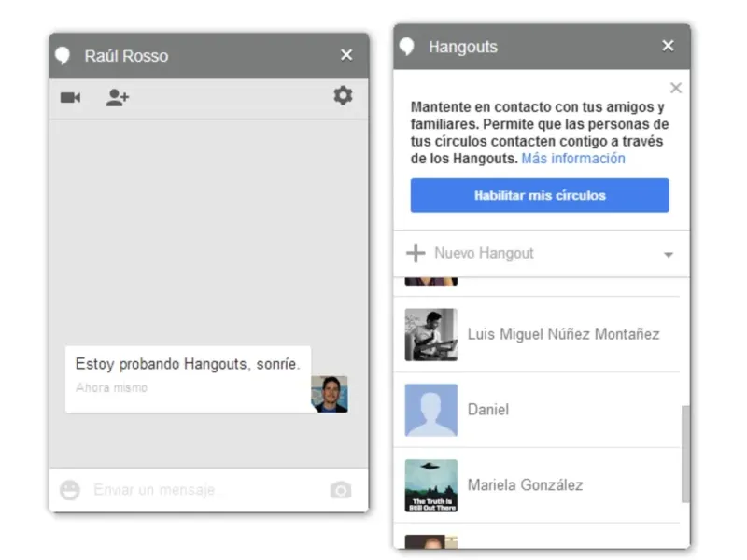This screenshot has height=560, width=747.
Task: Open Luis Miguel Núñez Montañez's avatar
Action: (431, 335)
